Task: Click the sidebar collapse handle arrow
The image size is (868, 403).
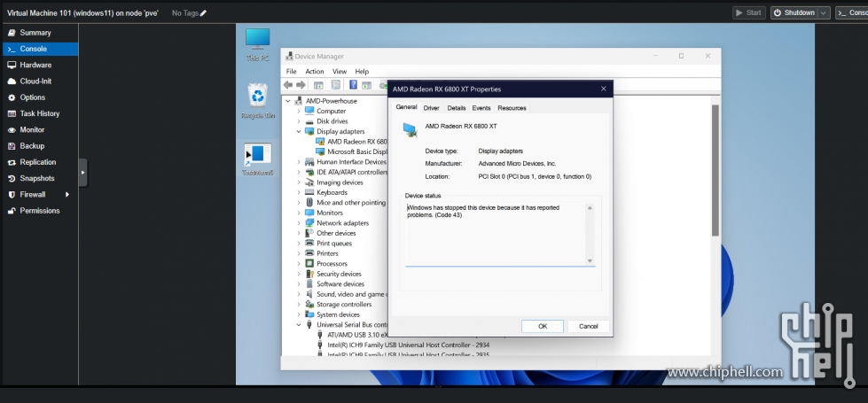Action: coord(83,173)
